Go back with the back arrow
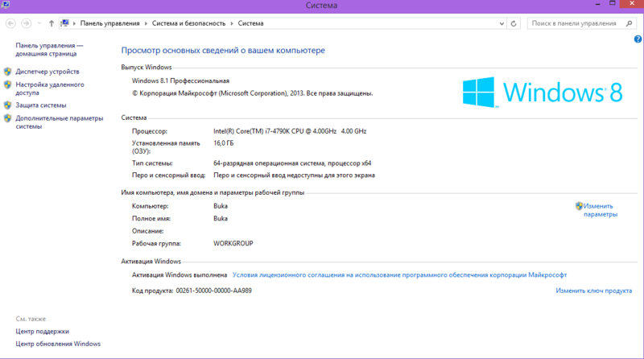644x359 pixels. pyautogui.click(x=10, y=23)
